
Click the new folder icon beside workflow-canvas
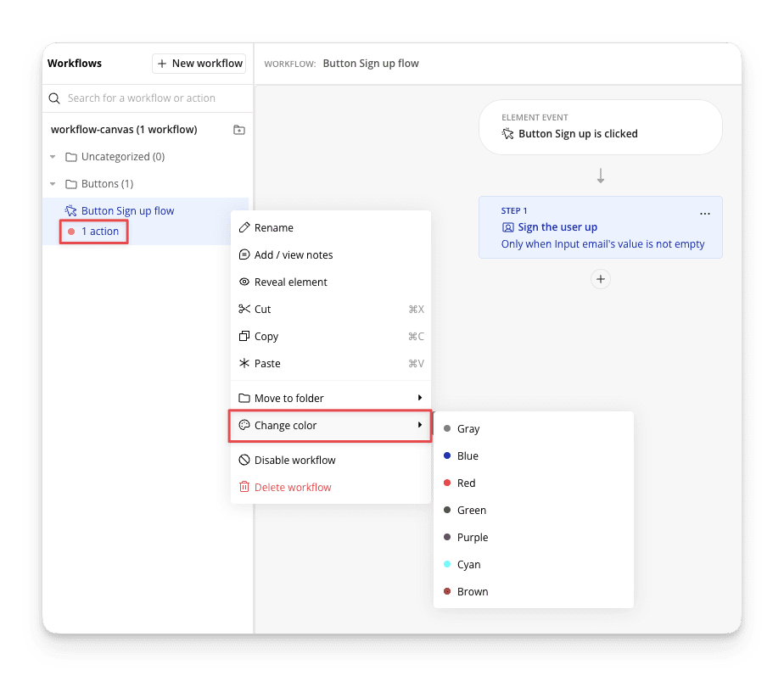(239, 130)
